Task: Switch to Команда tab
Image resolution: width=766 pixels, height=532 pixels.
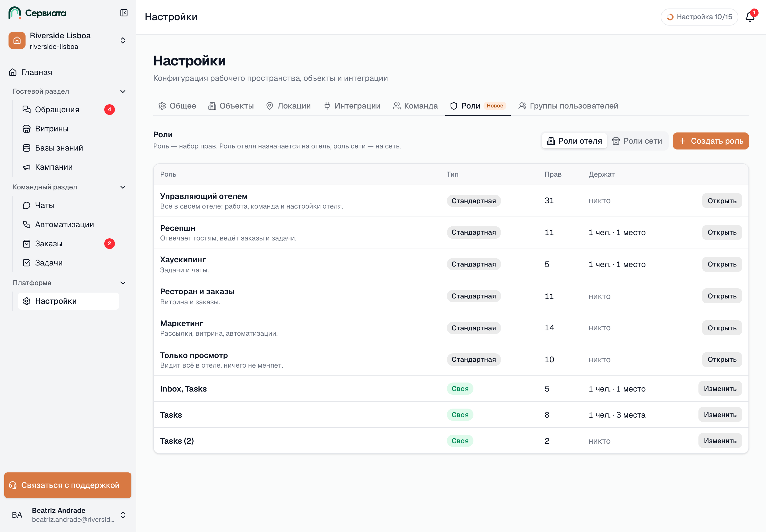Action: click(415, 106)
